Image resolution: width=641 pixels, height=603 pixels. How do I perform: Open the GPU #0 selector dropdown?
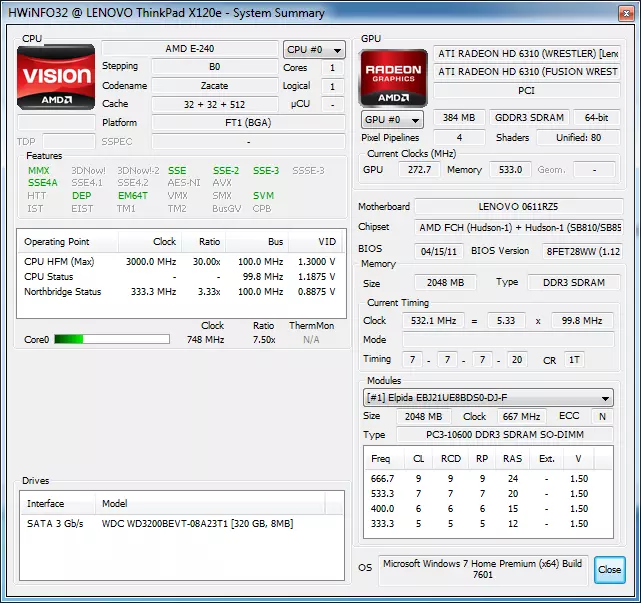coord(392,120)
